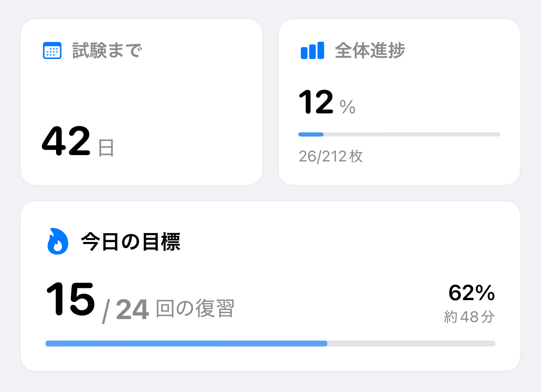Click the unfilled part of overall progress bar
This screenshot has width=541, height=392.
pos(412,134)
